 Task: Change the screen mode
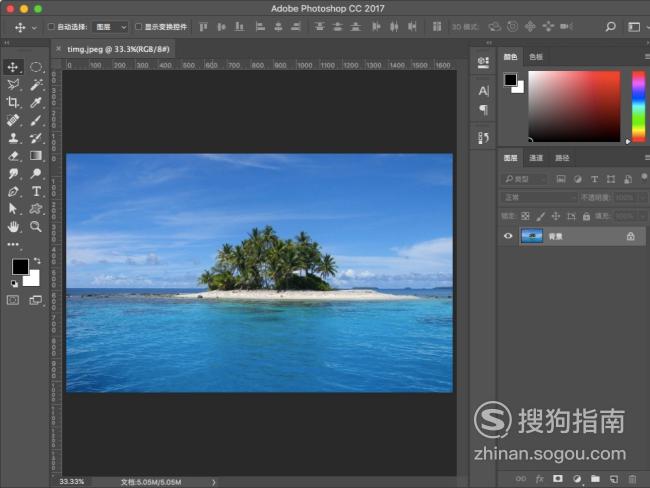pos(36,300)
